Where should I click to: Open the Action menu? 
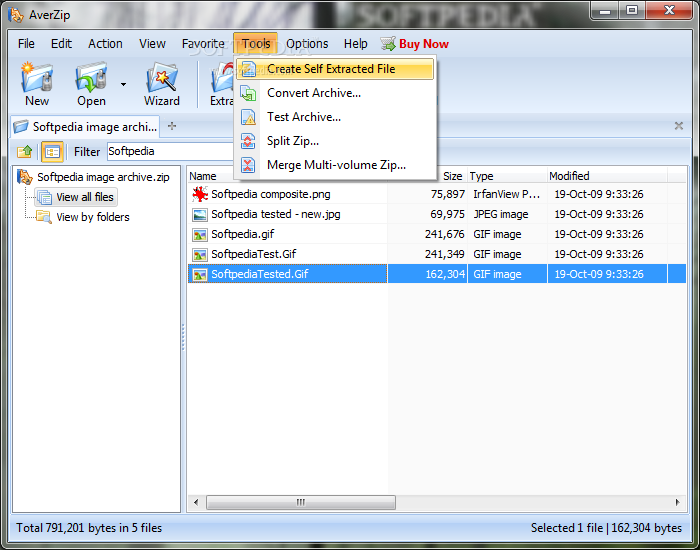point(105,44)
